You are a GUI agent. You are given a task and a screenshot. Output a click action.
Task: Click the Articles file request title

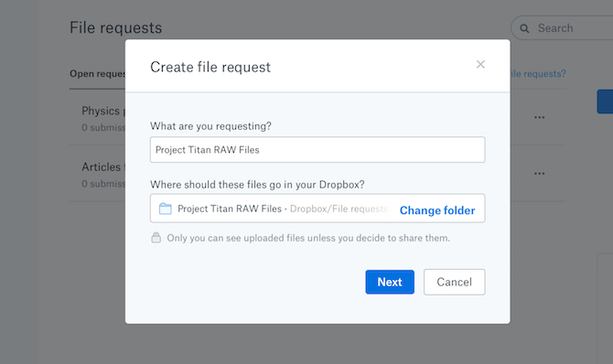pyautogui.click(x=103, y=167)
